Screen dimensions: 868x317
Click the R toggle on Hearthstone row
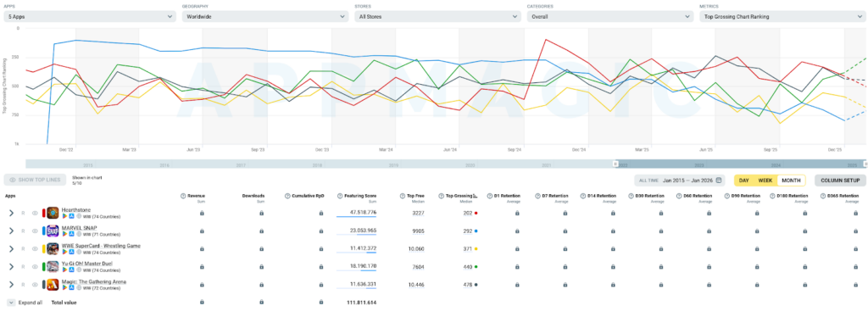click(x=23, y=213)
